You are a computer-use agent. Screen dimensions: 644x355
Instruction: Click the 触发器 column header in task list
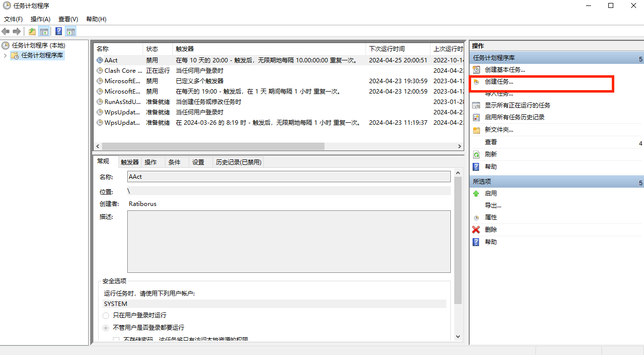(269, 49)
